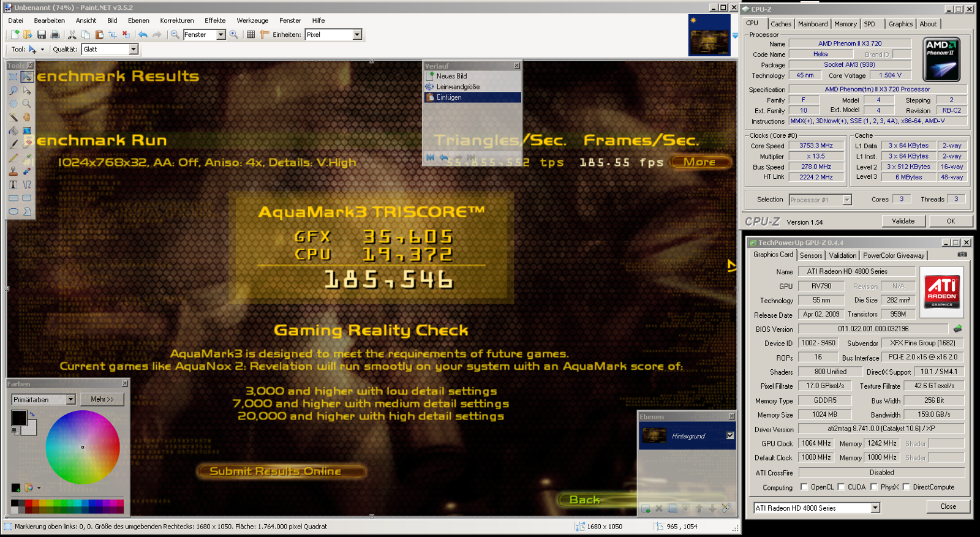Open the Processor #1 selection dropdown in CPU-Z
This screenshot has height=537, width=980.
click(x=847, y=200)
